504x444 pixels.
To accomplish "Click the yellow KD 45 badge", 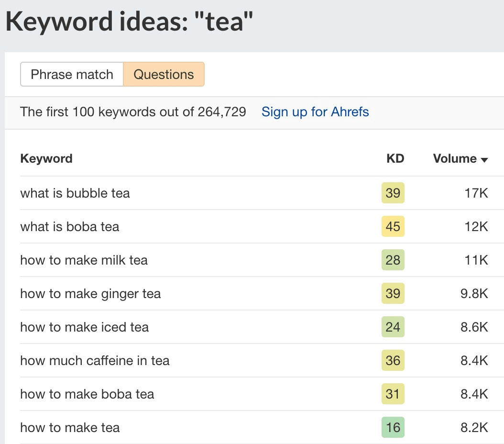I will pos(393,227).
